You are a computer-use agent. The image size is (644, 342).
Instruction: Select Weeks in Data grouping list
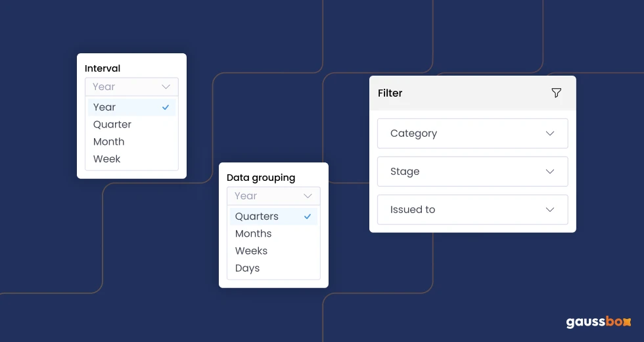[252, 251]
